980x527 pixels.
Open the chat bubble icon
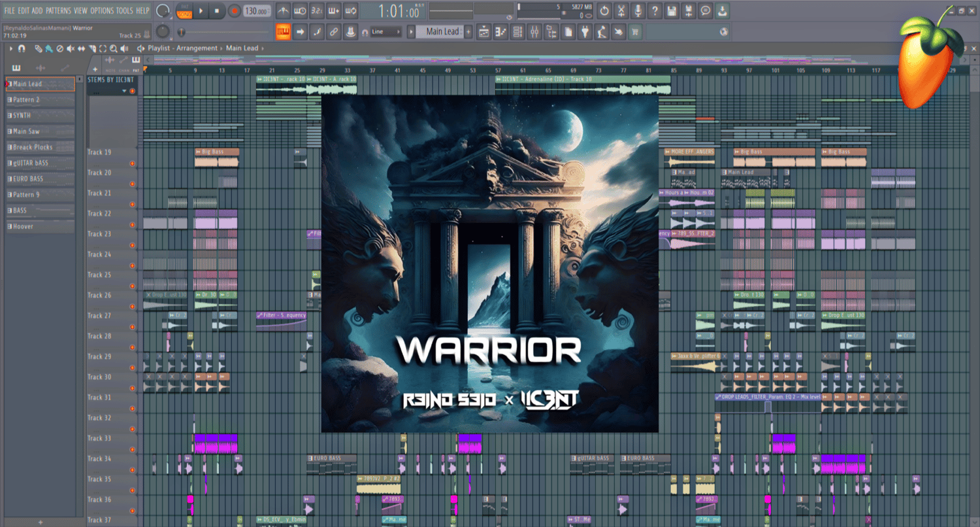706,10
